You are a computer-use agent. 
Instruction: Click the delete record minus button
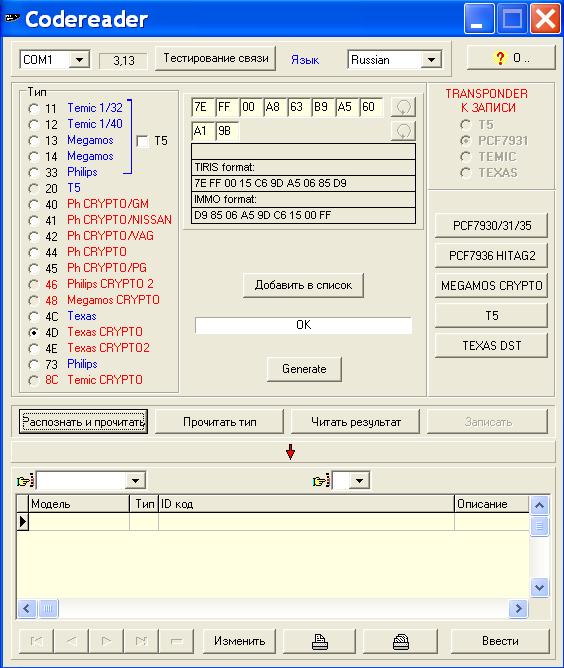(x=176, y=641)
